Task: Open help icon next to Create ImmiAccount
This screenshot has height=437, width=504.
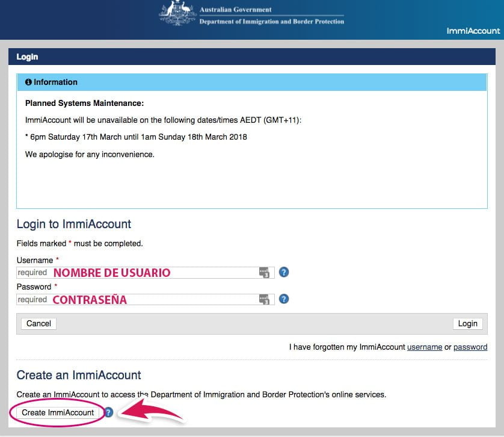Action: coord(109,412)
